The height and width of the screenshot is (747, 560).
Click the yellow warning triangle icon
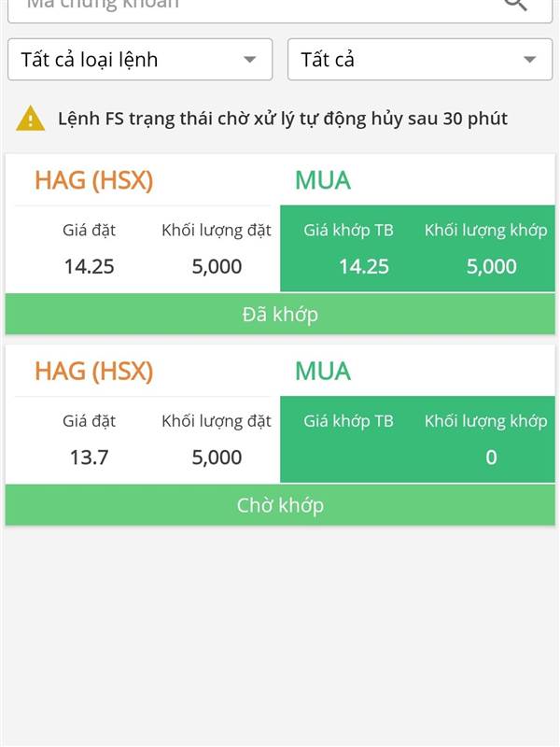[x=30, y=119]
